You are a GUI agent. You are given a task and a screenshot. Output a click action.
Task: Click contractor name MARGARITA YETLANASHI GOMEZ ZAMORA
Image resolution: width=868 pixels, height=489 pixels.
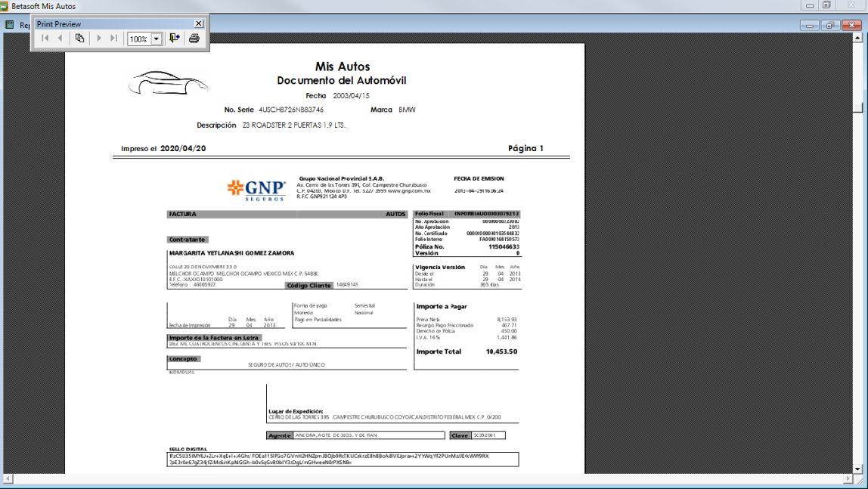click(232, 252)
